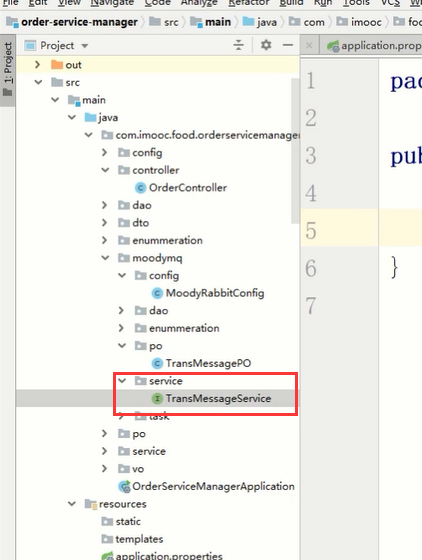Expand the top-level dao package arrow
Viewport: 422px width, 560px height.
105,205
